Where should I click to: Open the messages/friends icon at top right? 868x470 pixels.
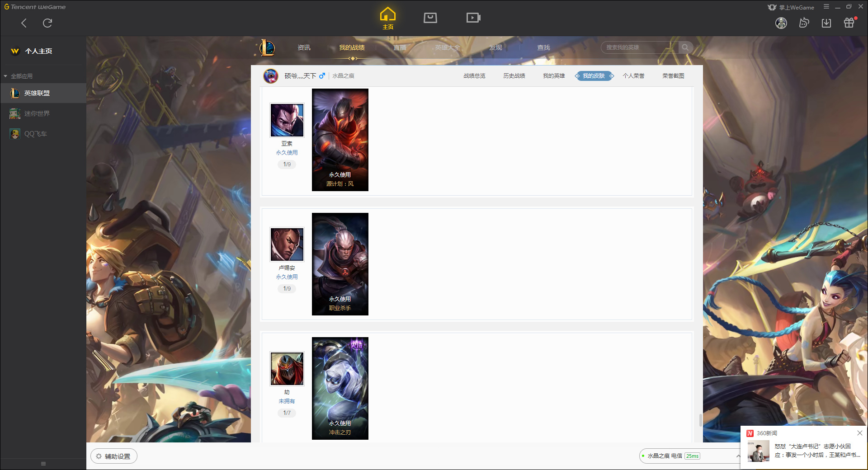[804, 23]
